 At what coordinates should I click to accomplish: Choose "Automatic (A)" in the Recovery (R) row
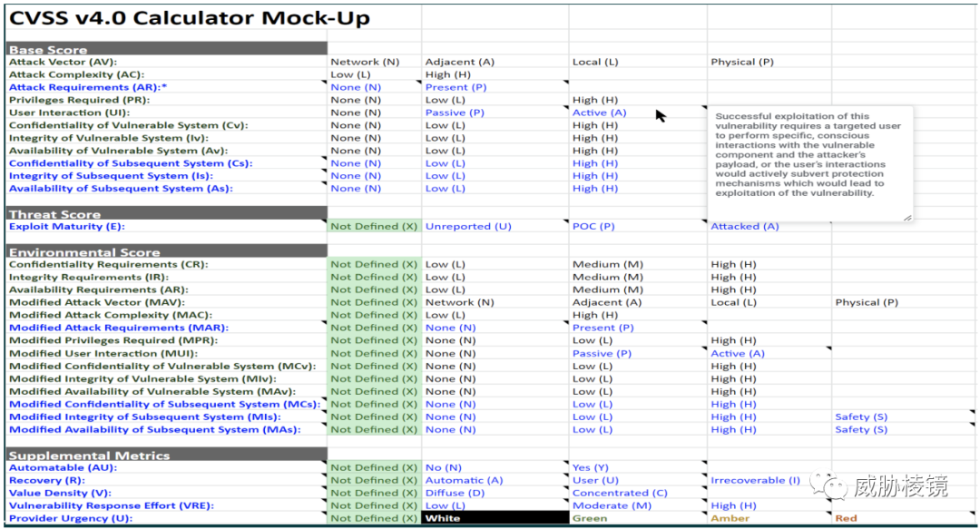[x=465, y=480]
